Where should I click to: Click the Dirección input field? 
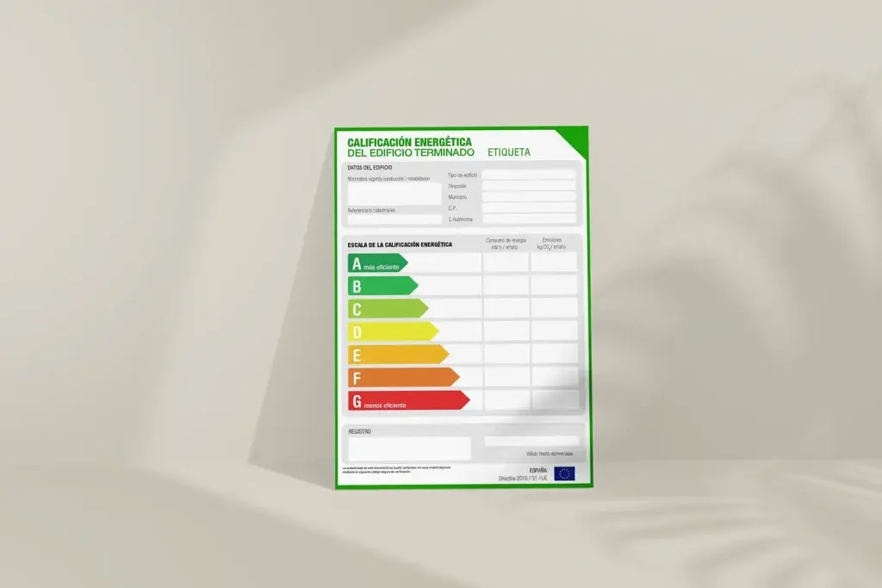pyautogui.click(x=528, y=186)
